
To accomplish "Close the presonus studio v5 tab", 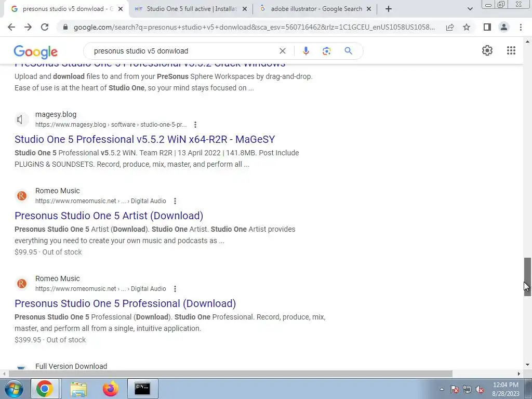I will point(121,9).
